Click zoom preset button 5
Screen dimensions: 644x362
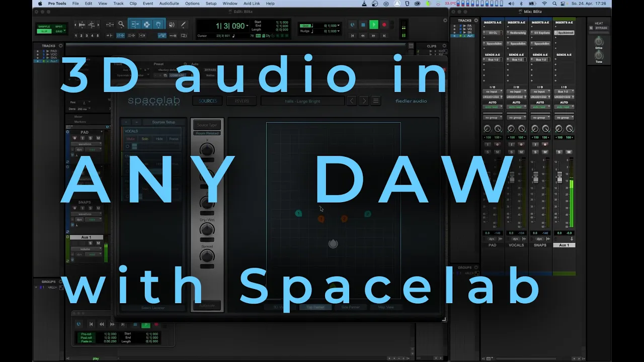coord(98,36)
